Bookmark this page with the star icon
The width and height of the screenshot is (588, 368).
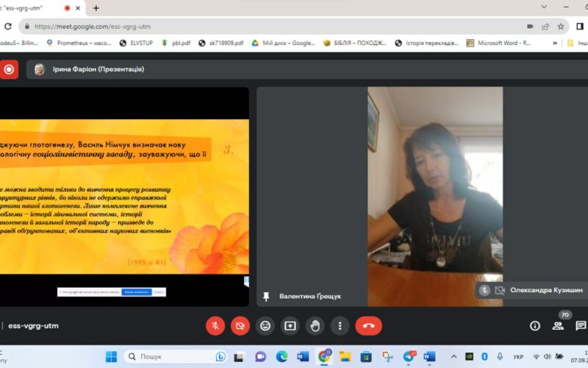[561, 26]
